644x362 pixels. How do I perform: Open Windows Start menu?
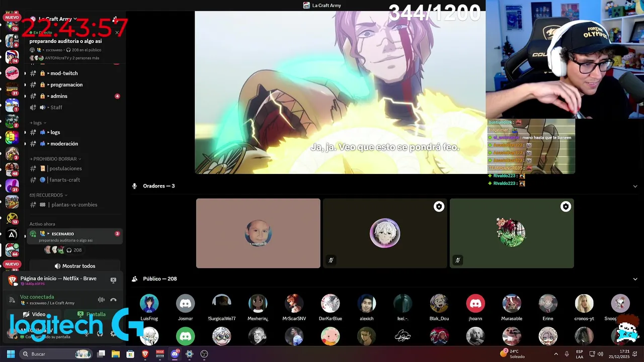tap(11, 354)
